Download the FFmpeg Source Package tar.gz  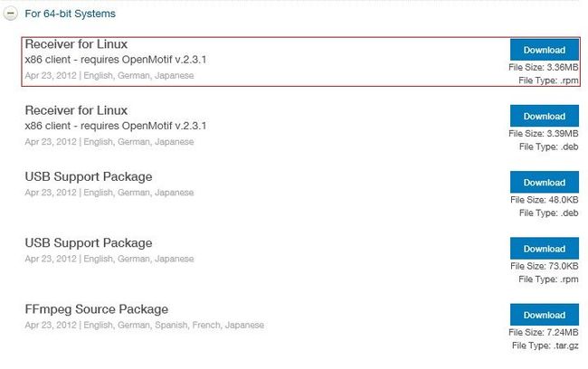(544, 315)
